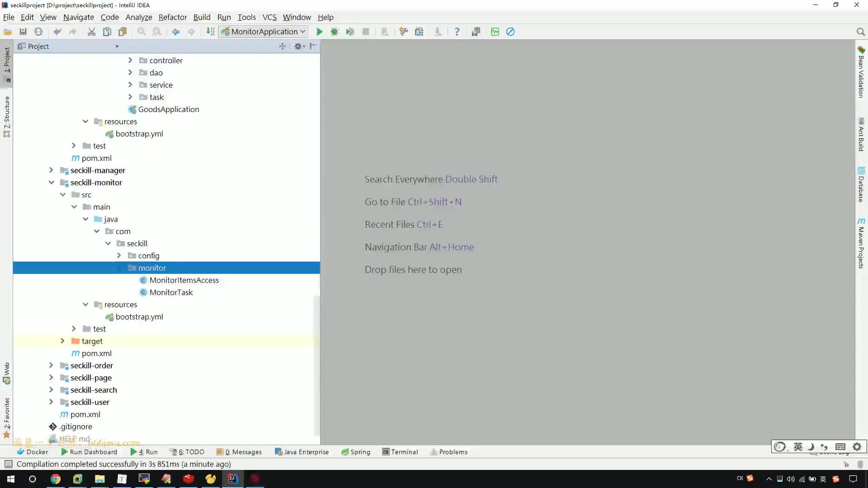This screenshot has height=488, width=868.
Task: Click the blue circle-slash toolbar icon
Action: tap(510, 32)
